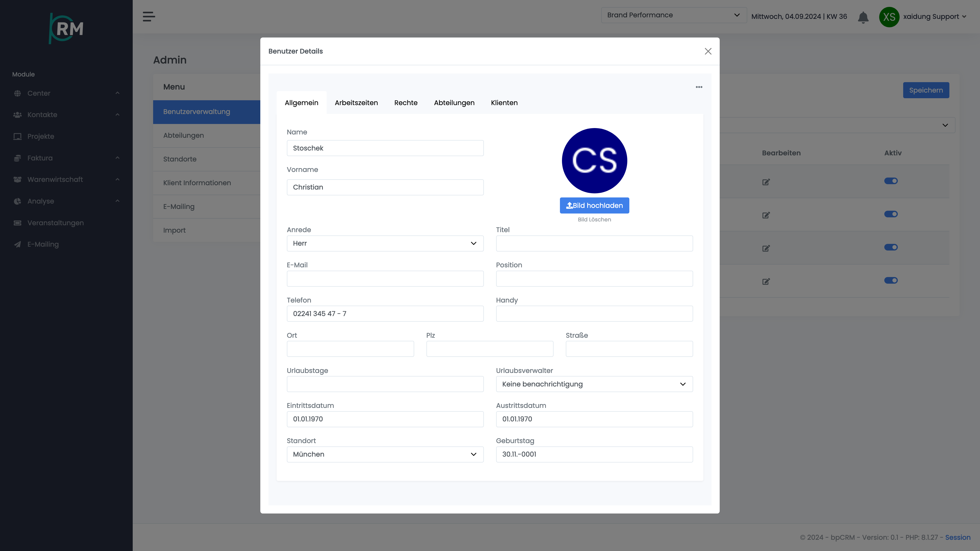Image resolution: width=980 pixels, height=551 pixels.
Task: Click the Kontakte people icon
Action: tap(18, 115)
